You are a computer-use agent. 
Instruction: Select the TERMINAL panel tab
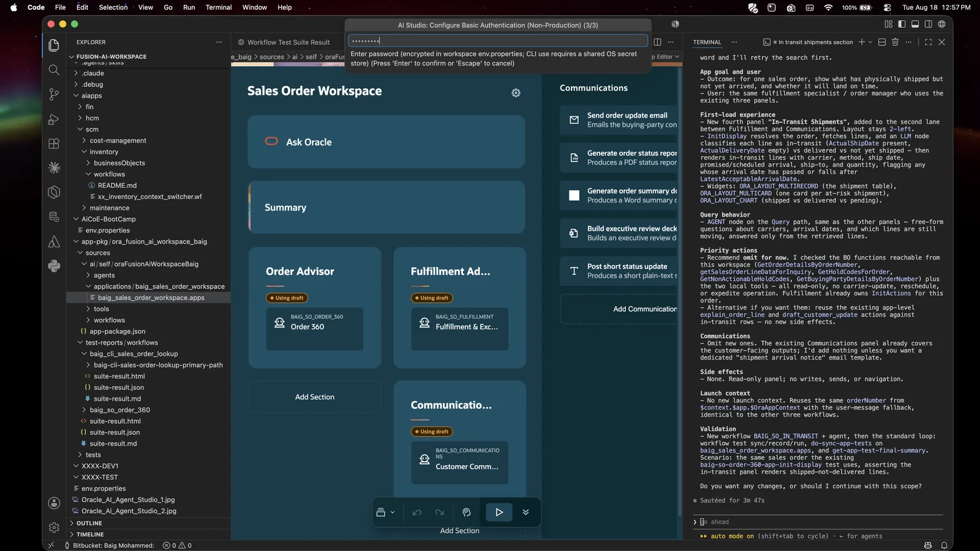707,42
